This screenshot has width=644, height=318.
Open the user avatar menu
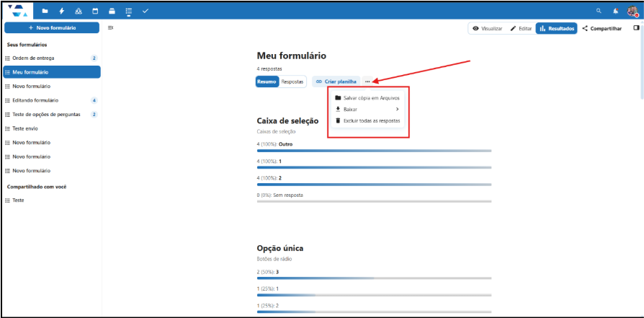click(x=632, y=11)
